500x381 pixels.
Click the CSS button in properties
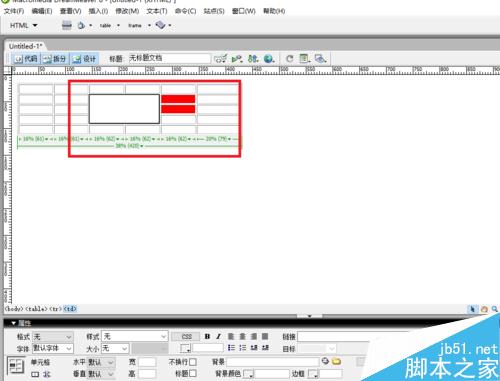tap(186, 336)
